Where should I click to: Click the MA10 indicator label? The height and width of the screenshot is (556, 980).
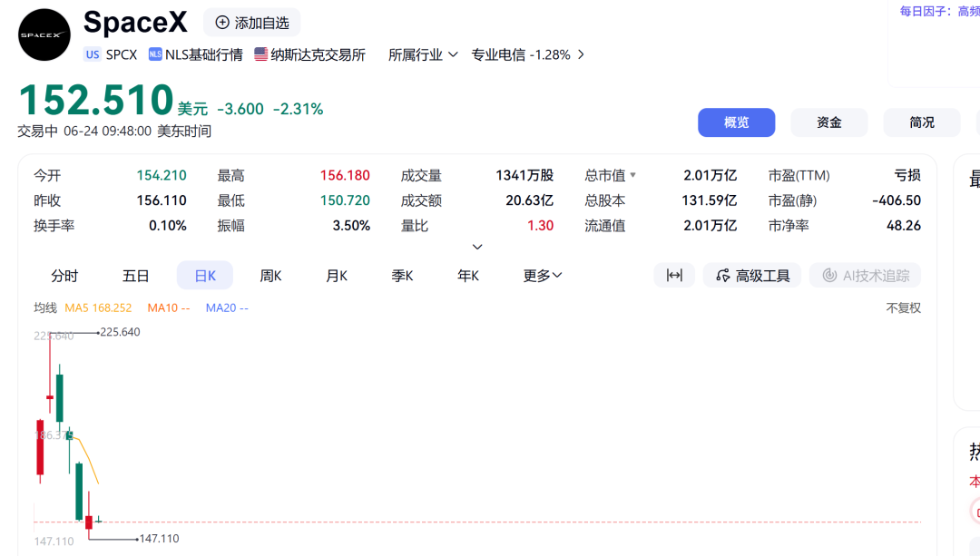pyautogui.click(x=169, y=308)
